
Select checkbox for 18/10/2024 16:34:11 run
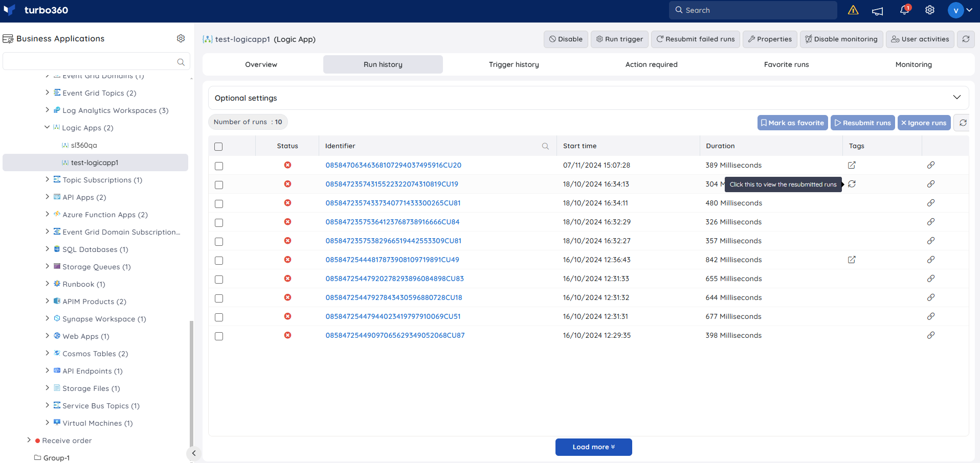point(219,204)
